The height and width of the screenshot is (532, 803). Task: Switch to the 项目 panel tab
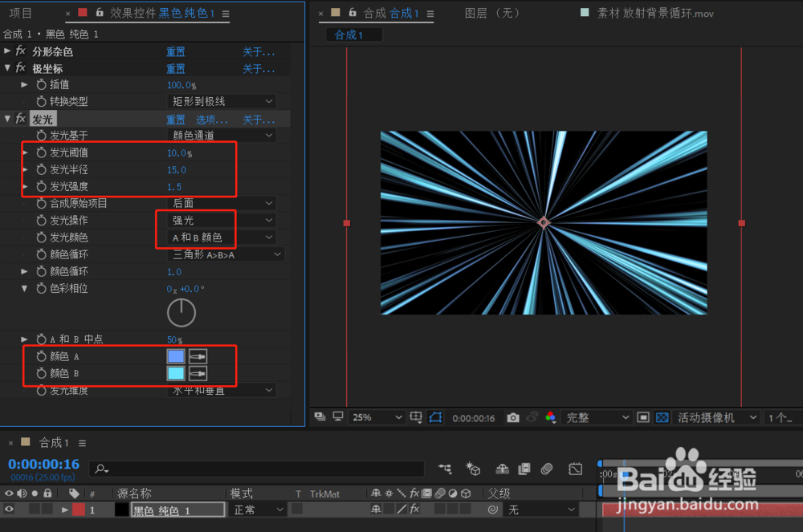21,13
